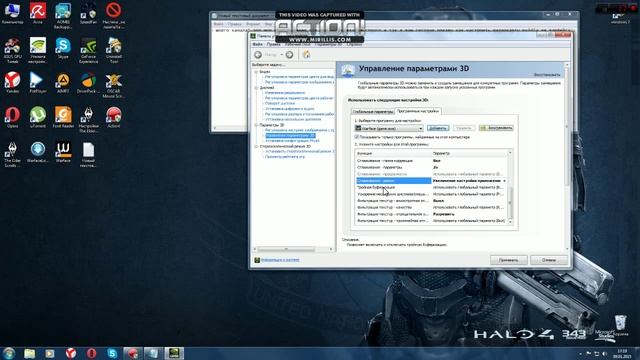
Task: Open the Компьютер desktop icon
Action: (12, 13)
